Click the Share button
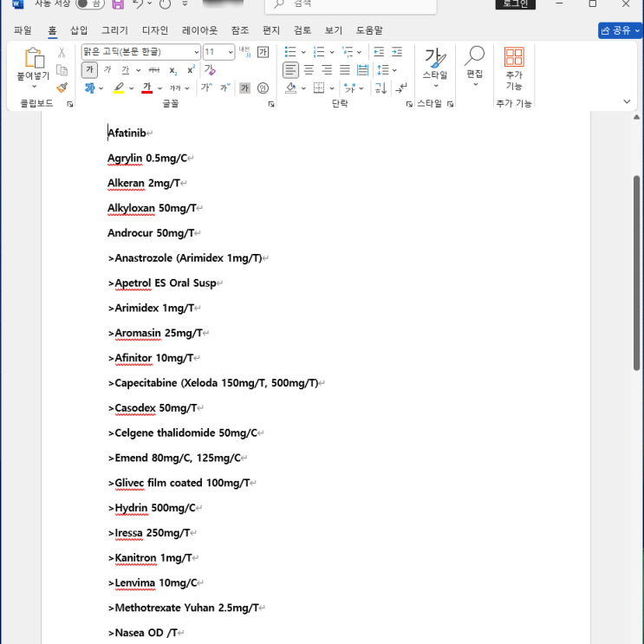 point(620,30)
